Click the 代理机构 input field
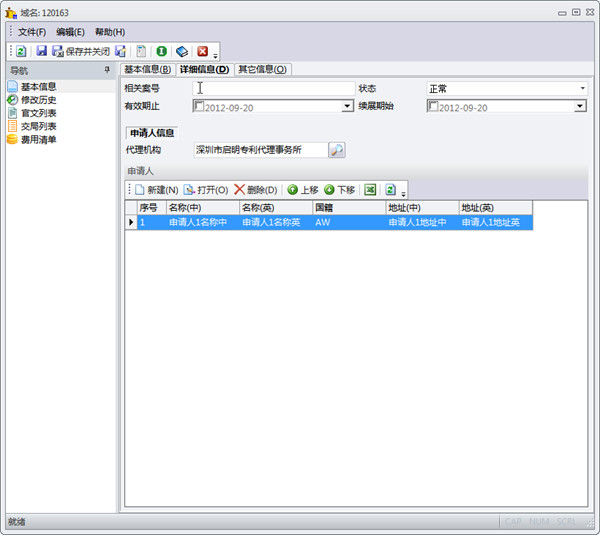The width and height of the screenshot is (600, 535). pos(261,150)
